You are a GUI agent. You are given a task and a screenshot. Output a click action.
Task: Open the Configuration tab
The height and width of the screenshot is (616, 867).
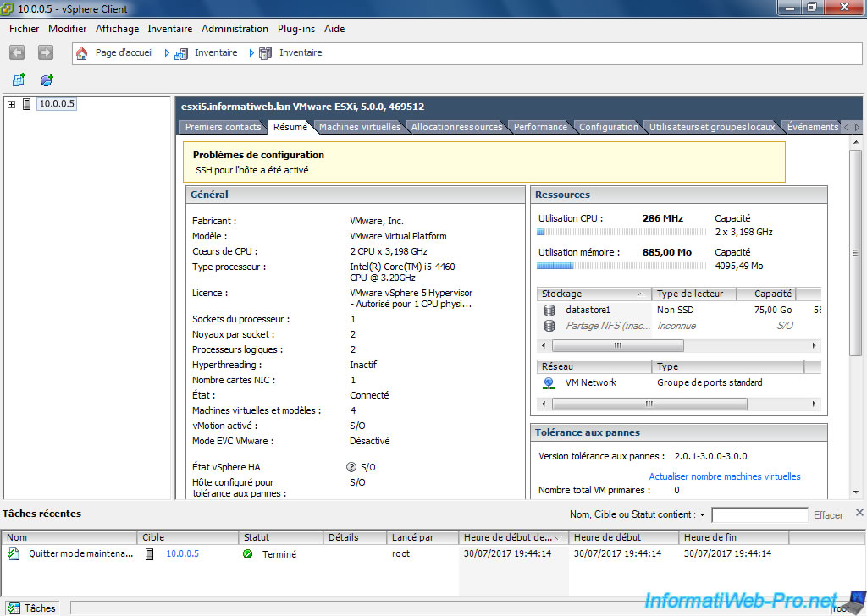click(x=608, y=127)
